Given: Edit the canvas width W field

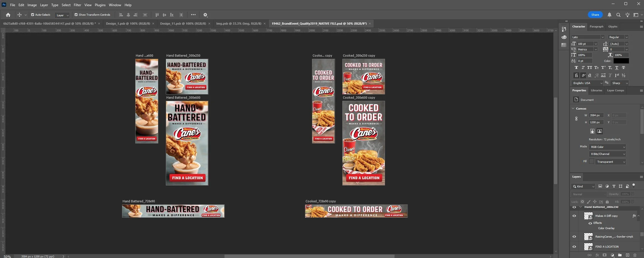Looking at the screenshot, I should 596,115.
